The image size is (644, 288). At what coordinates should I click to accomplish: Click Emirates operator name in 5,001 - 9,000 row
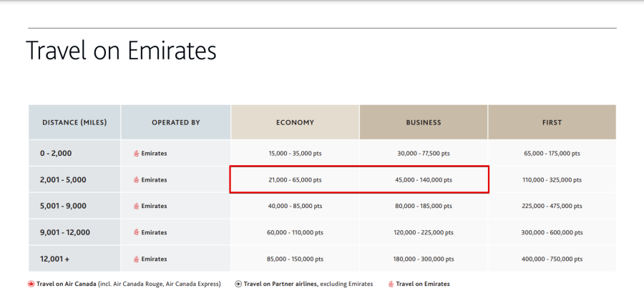[x=154, y=206]
